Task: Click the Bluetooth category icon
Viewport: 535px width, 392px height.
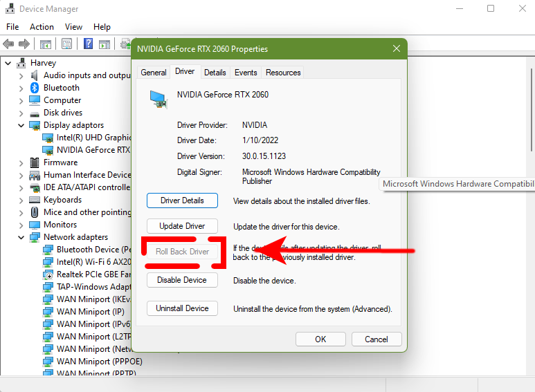Action: coord(35,88)
